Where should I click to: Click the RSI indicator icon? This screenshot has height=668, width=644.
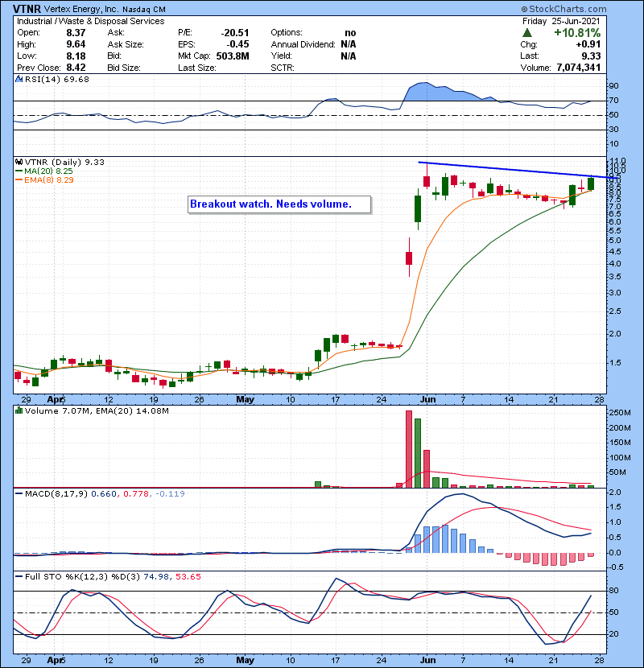(x=19, y=79)
